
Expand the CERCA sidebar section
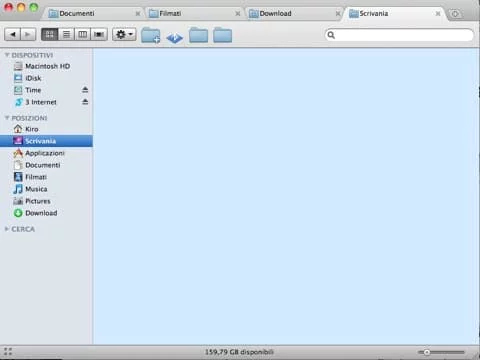point(7,229)
